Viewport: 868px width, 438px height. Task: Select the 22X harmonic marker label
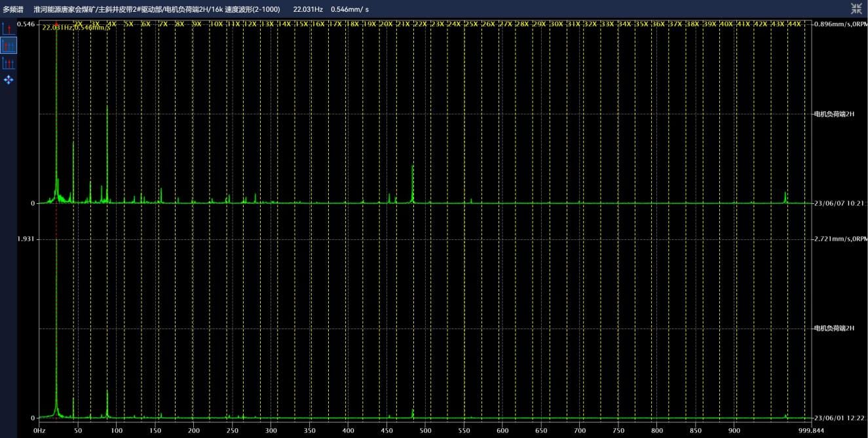420,24
